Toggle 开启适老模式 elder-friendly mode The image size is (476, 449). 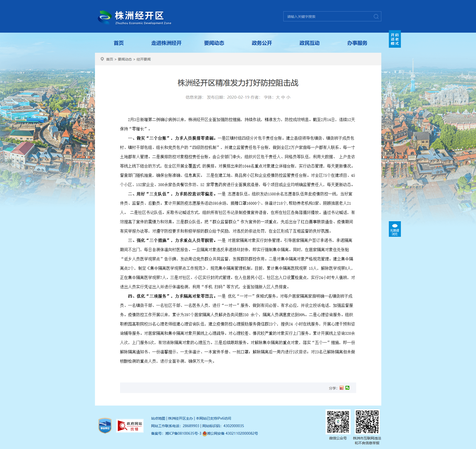(x=395, y=39)
